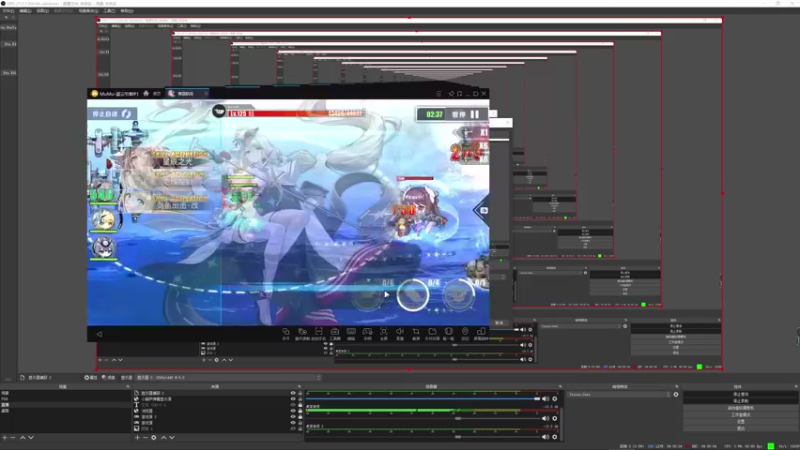The image size is (800, 450).
Task: Open MuMu keyboard mapping icon
Action: coord(351,333)
